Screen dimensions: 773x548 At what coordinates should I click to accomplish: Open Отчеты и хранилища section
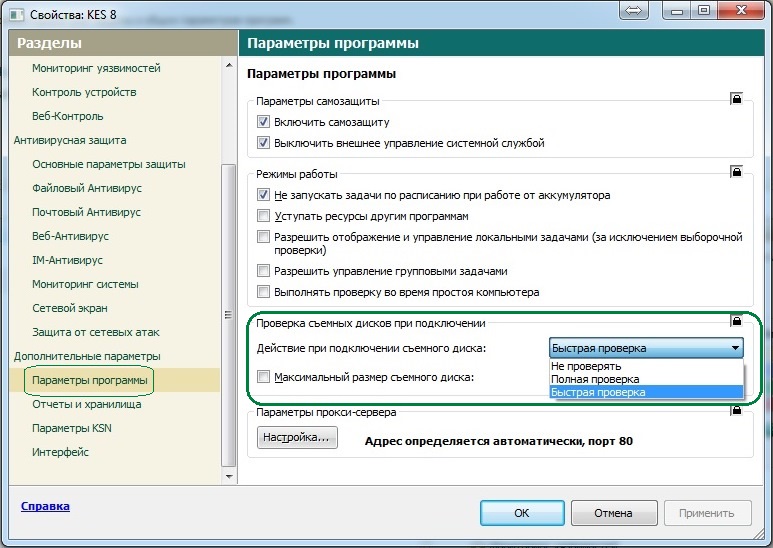(86, 404)
